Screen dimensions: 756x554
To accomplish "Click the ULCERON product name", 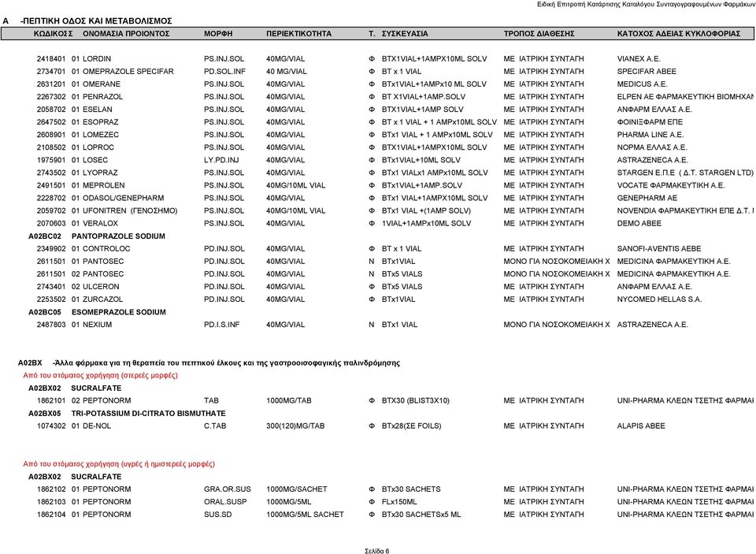I will click(101, 287).
